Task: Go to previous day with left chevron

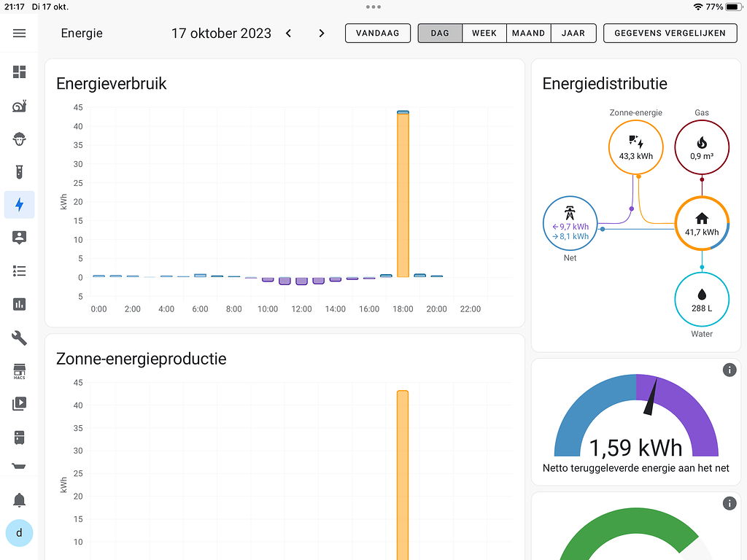Action: (288, 34)
